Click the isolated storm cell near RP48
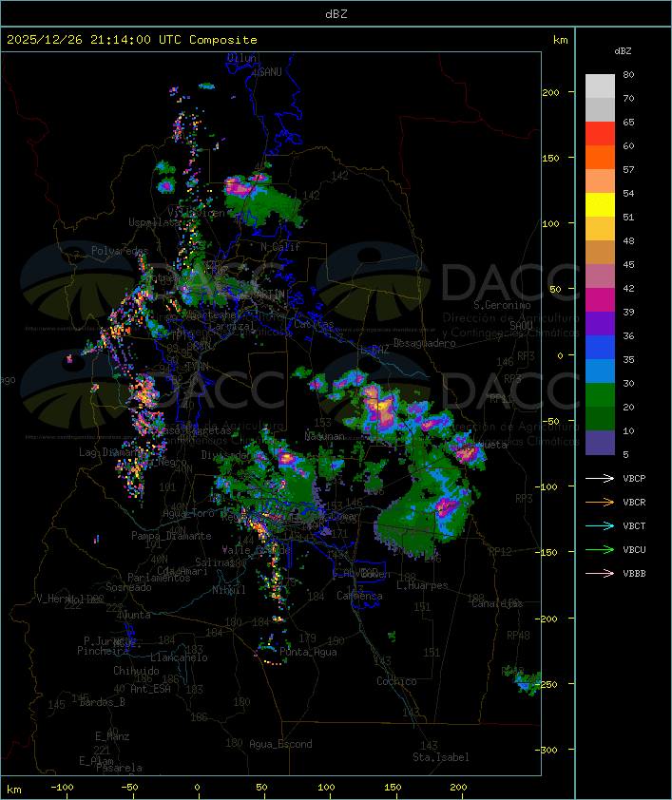The width and height of the screenshot is (672, 800). [x=526, y=681]
